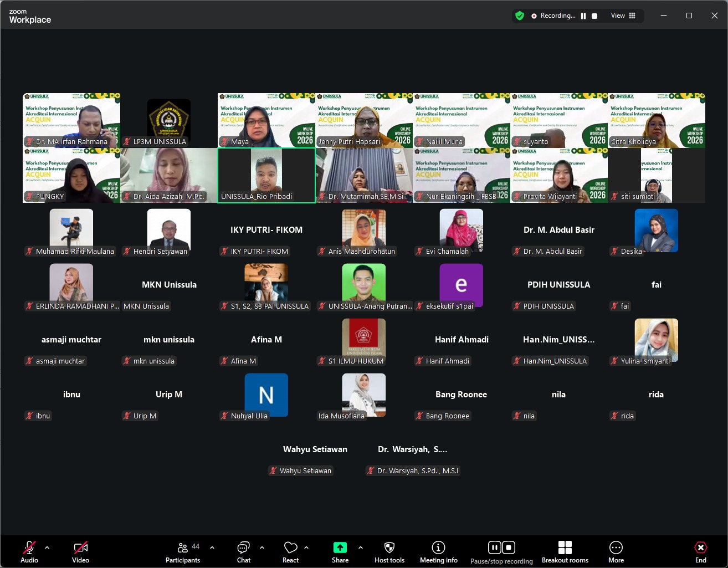The width and height of the screenshot is (728, 568).
Task: Expand audio options arrow next to Audio
Action: pyautogui.click(x=47, y=547)
